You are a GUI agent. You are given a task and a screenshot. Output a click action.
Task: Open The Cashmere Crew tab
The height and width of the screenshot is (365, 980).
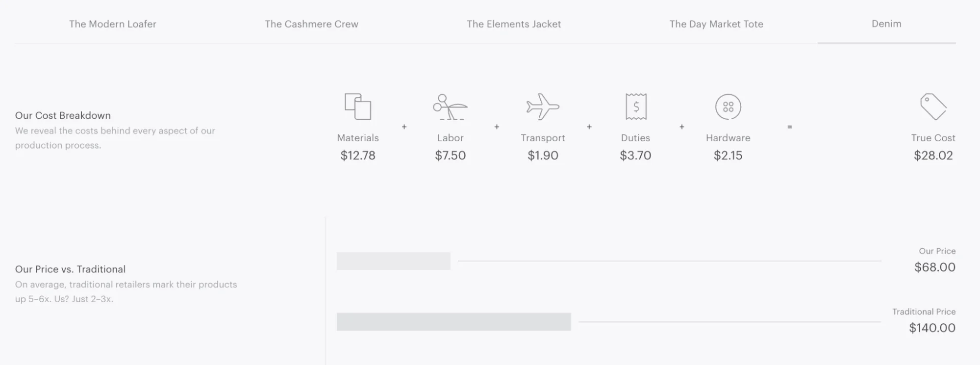(311, 24)
